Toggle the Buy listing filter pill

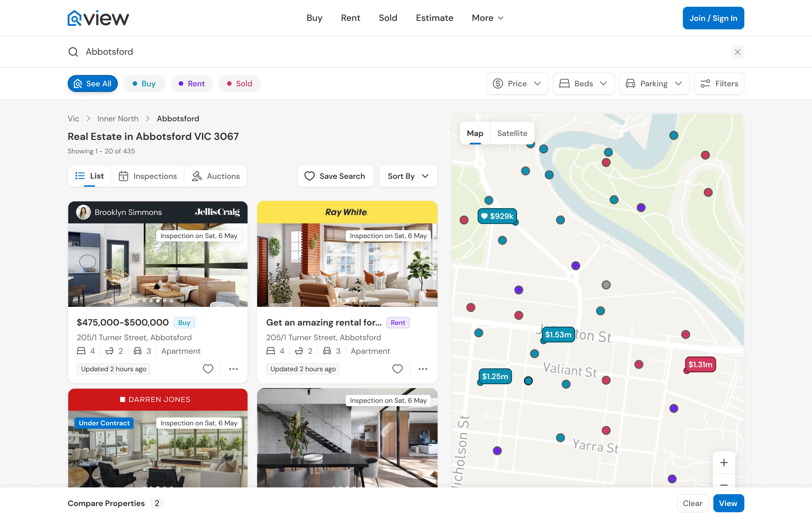coord(144,84)
